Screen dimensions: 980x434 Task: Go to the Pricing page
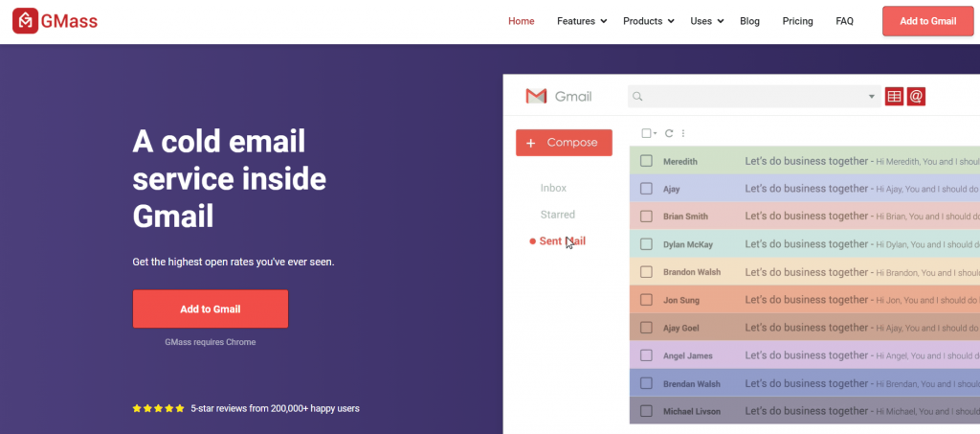tap(797, 21)
